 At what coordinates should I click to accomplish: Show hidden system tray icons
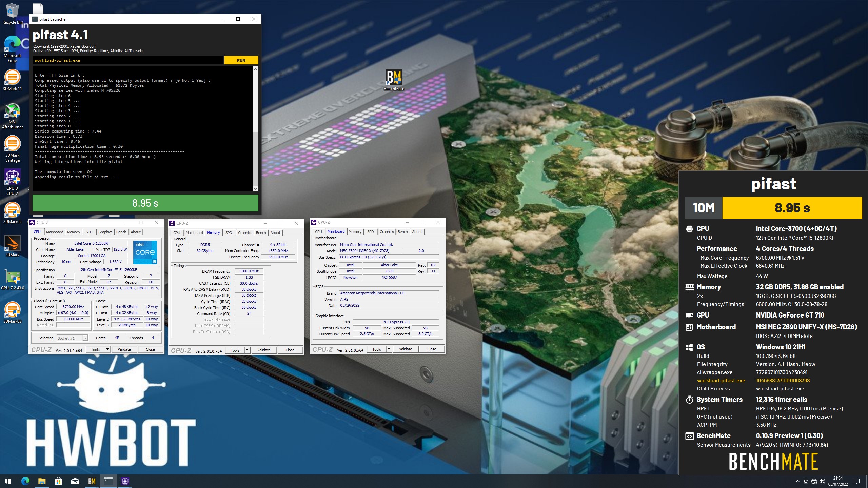coord(797,481)
